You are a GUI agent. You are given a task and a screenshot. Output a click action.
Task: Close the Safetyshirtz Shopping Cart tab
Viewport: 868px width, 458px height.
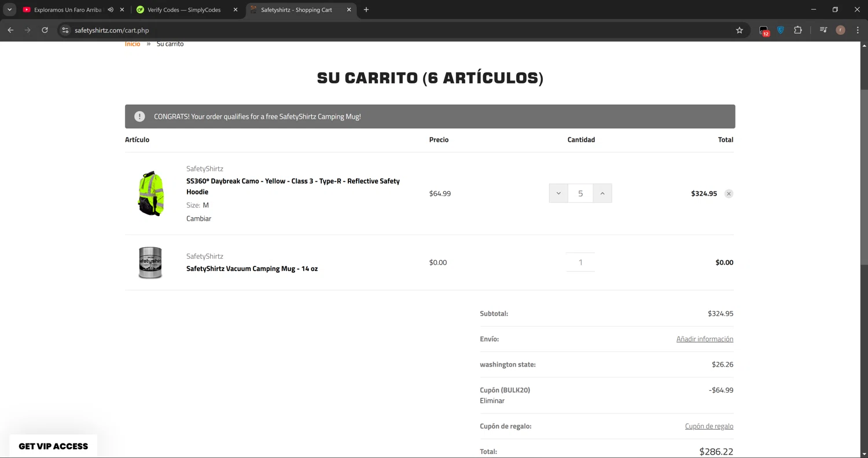point(349,10)
